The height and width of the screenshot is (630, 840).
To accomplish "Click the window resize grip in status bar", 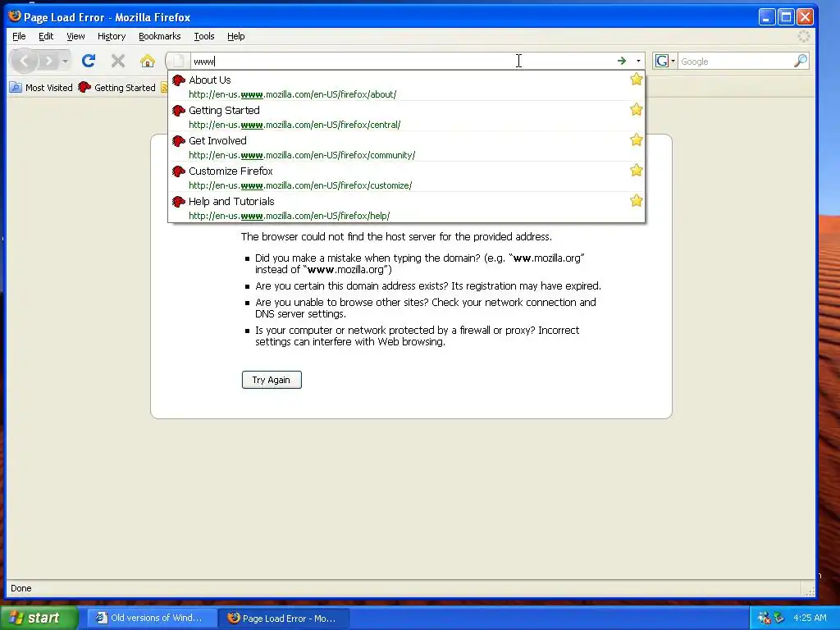I will click(x=810, y=591).
